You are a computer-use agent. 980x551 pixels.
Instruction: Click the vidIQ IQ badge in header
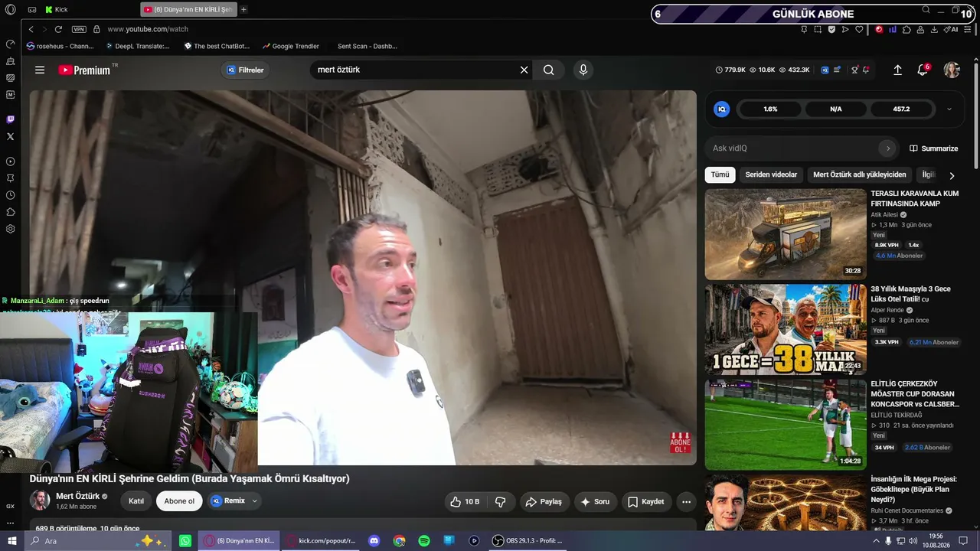coord(825,70)
